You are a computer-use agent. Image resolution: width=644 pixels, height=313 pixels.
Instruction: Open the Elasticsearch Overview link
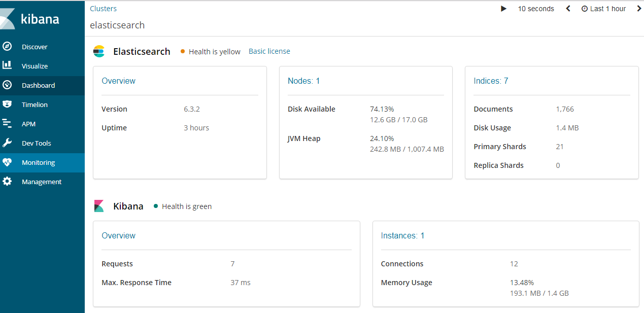tap(118, 81)
